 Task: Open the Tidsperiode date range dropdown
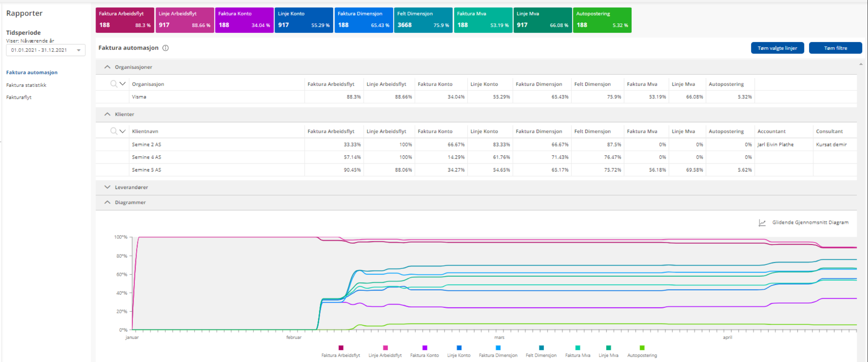click(46, 50)
